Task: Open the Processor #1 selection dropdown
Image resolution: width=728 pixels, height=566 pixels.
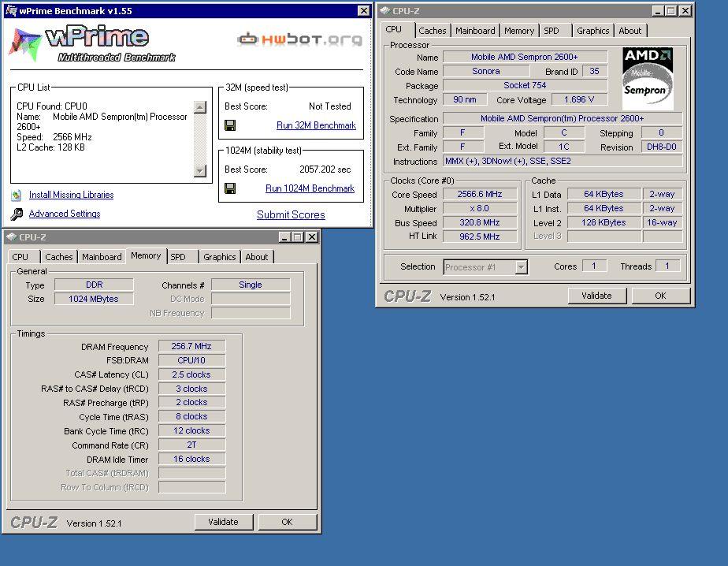Action: tap(522, 267)
